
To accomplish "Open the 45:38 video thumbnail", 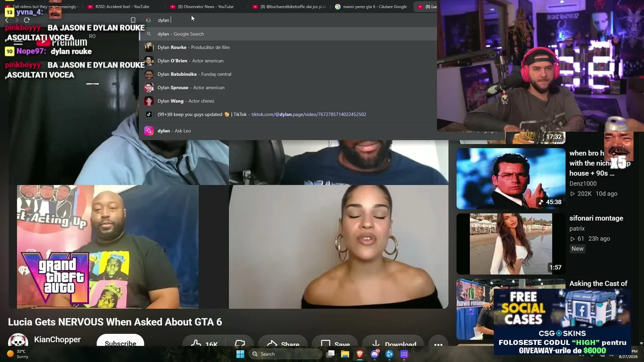I will pos(511,178).
